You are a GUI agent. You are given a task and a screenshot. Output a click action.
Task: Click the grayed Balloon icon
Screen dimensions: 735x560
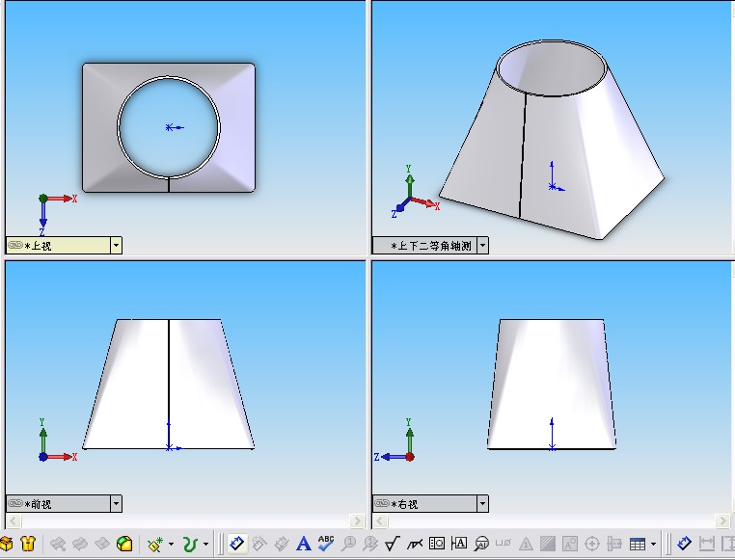tap(348, 544)
